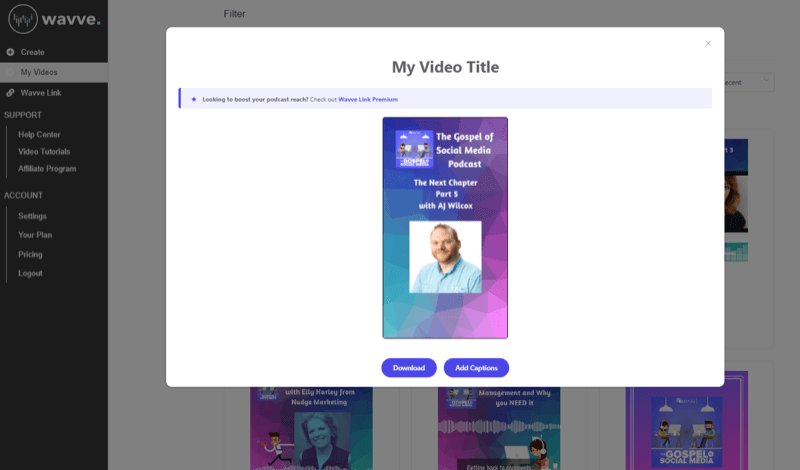800x470 pixels.
Task: Click the Create plus icon
Action: coord(10,52)
